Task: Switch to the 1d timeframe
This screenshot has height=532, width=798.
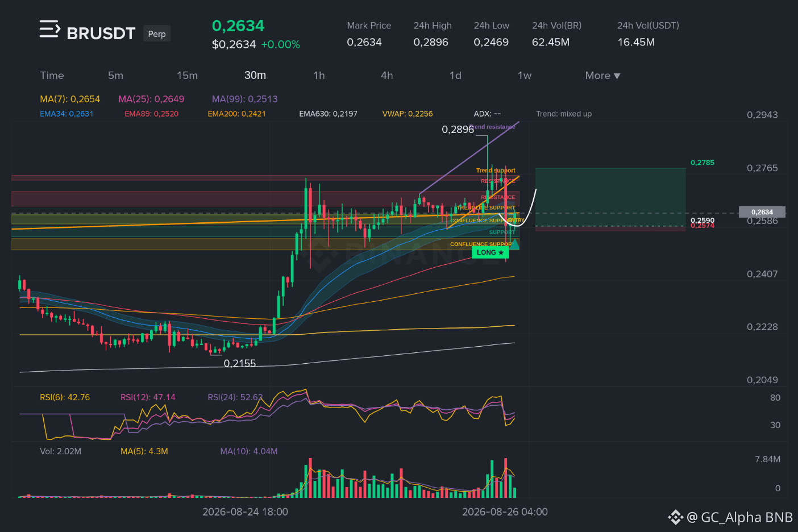Action: pos(455,76)
